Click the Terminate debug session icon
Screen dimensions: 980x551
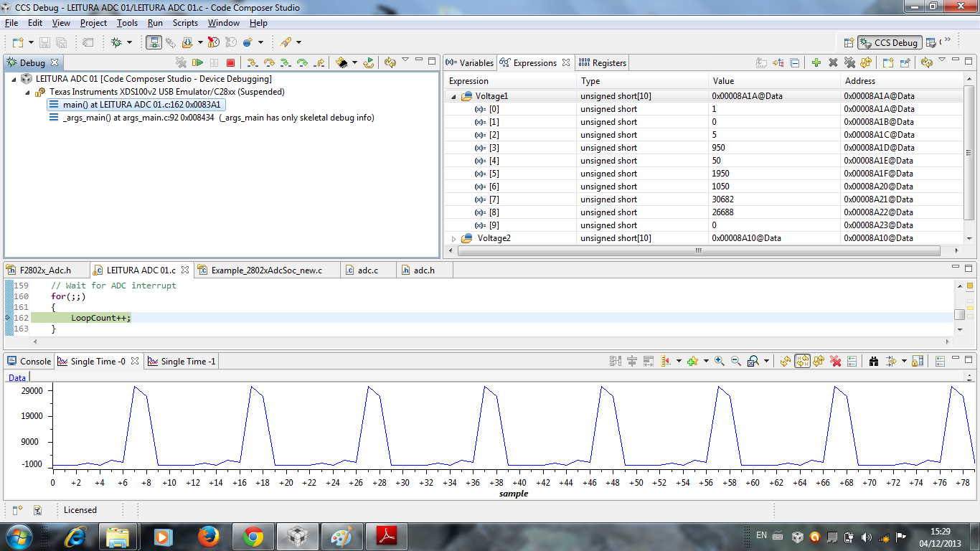(231, 62)
